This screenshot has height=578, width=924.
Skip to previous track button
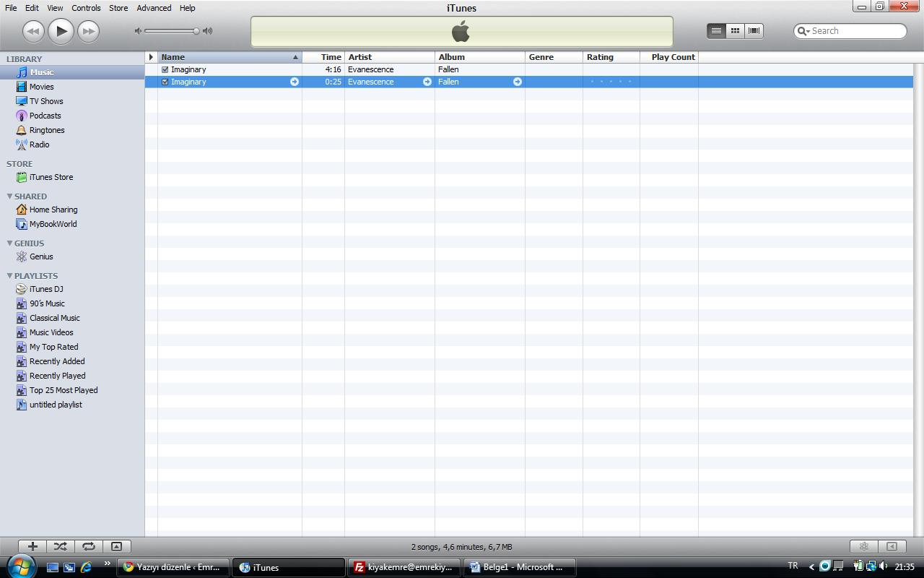click(x=33, y=31)
